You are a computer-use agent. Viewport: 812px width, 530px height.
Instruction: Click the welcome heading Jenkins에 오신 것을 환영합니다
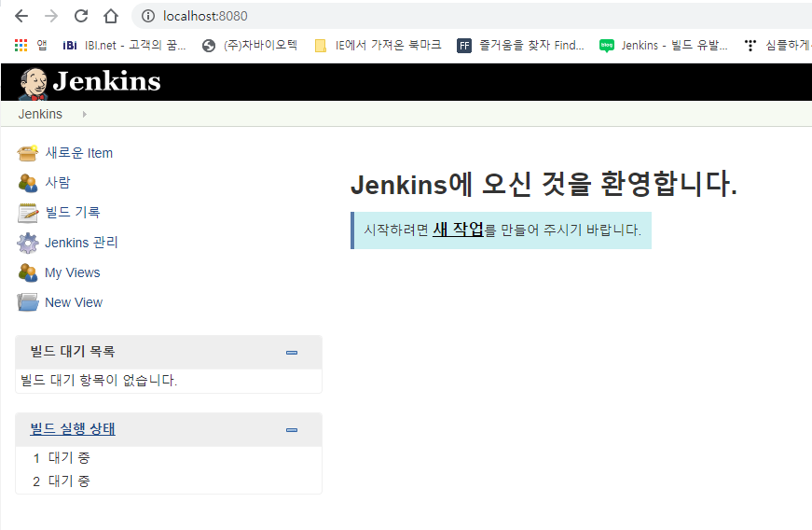(544, 184)
